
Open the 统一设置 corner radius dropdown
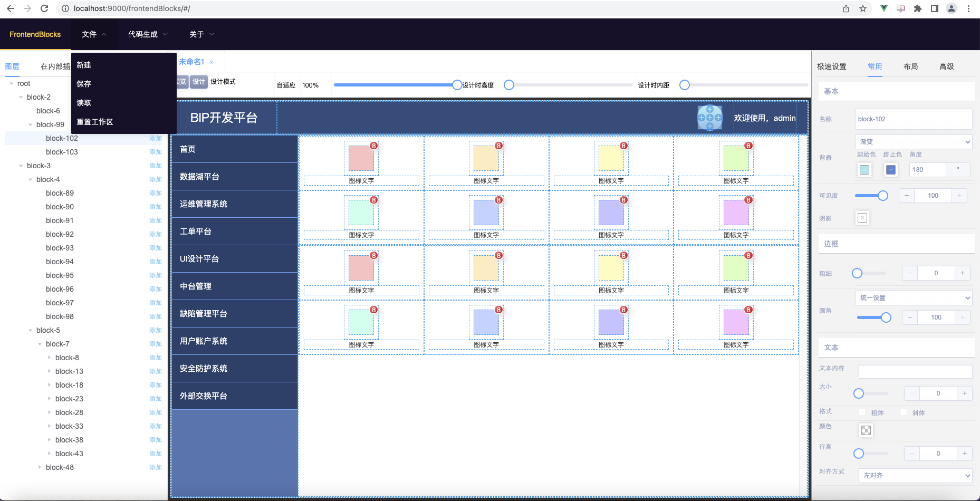914,297
